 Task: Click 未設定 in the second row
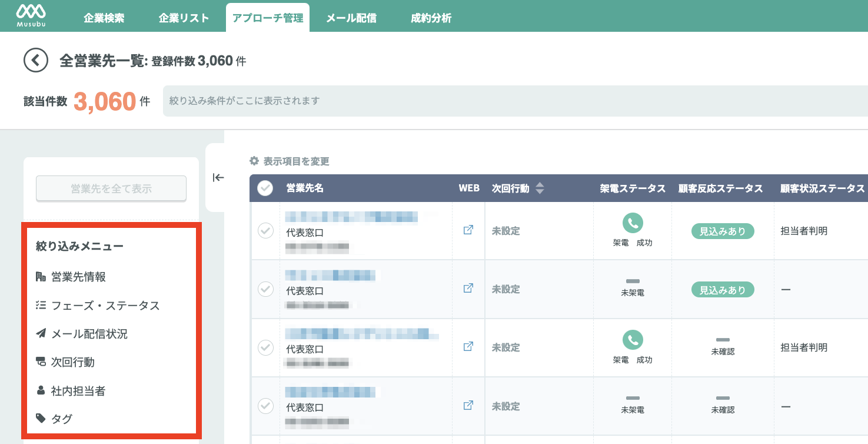[506, 289]
